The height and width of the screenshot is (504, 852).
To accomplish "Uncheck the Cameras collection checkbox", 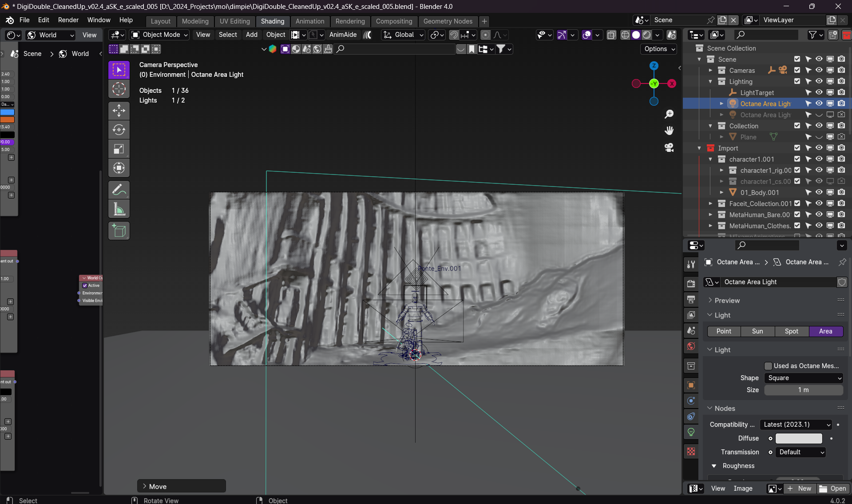I will pyautogui.click(x=797, y=70).
